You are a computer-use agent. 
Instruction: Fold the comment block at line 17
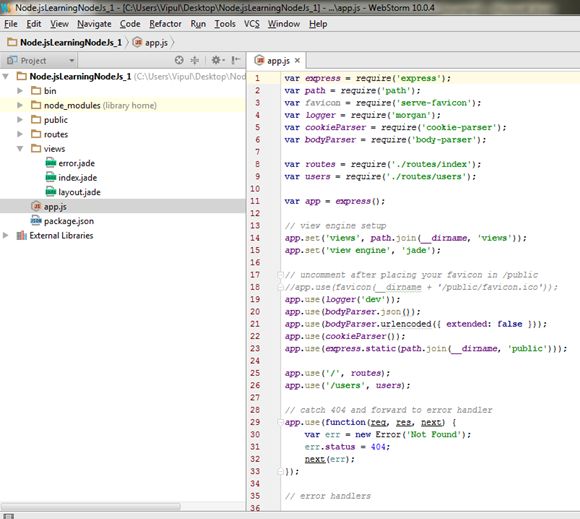[280, 275]
